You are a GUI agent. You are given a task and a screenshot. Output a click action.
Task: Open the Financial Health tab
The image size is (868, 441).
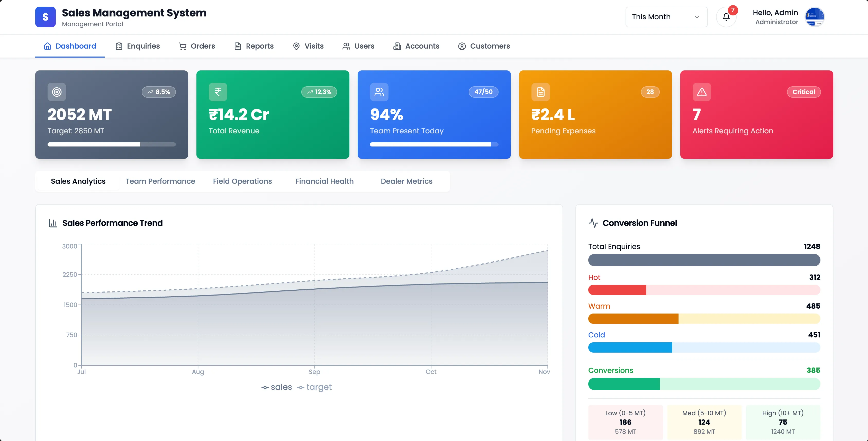pos(324,181)
